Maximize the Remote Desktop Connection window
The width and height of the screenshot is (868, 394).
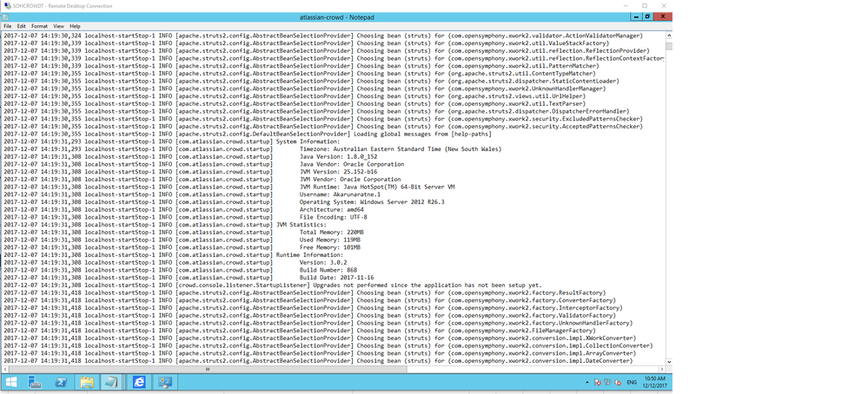click(x=645, y=5)
